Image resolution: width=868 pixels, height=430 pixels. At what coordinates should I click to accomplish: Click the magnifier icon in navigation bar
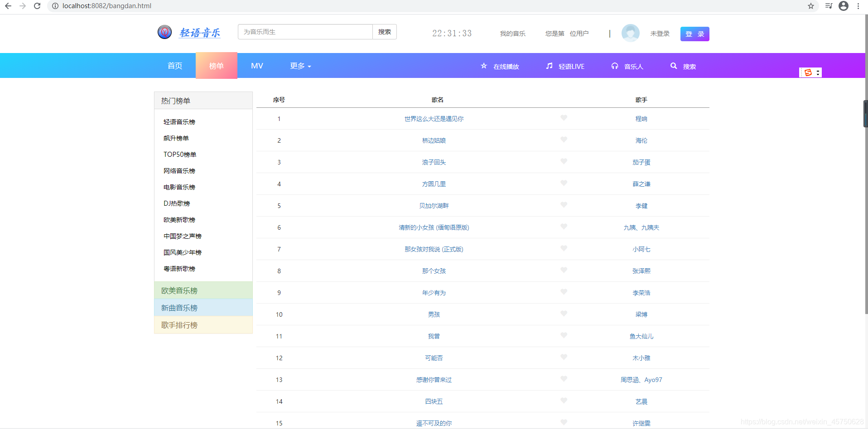coord(674,66)
